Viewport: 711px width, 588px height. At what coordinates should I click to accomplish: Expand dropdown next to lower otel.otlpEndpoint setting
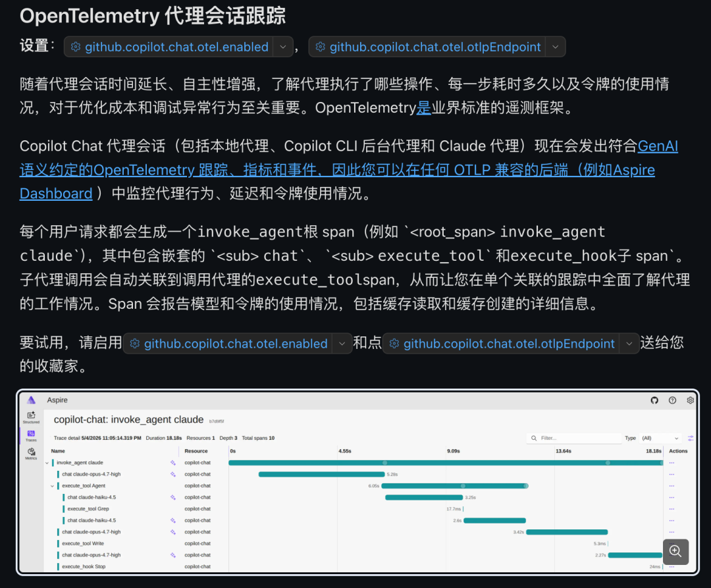629,344
